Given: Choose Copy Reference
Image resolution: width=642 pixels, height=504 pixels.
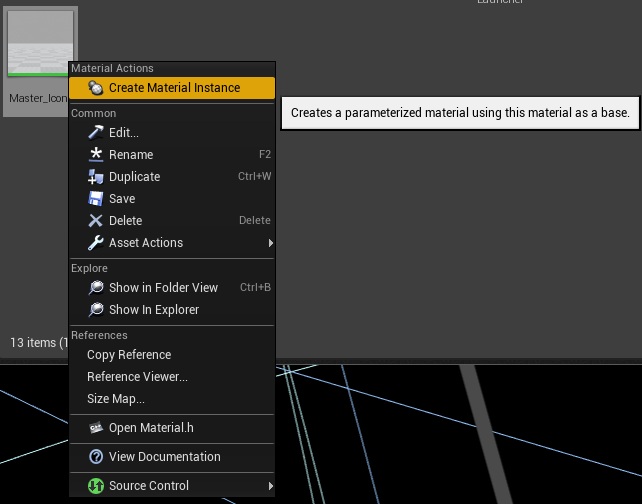Looking at the screenshot, I should click(x=172, y=355).
